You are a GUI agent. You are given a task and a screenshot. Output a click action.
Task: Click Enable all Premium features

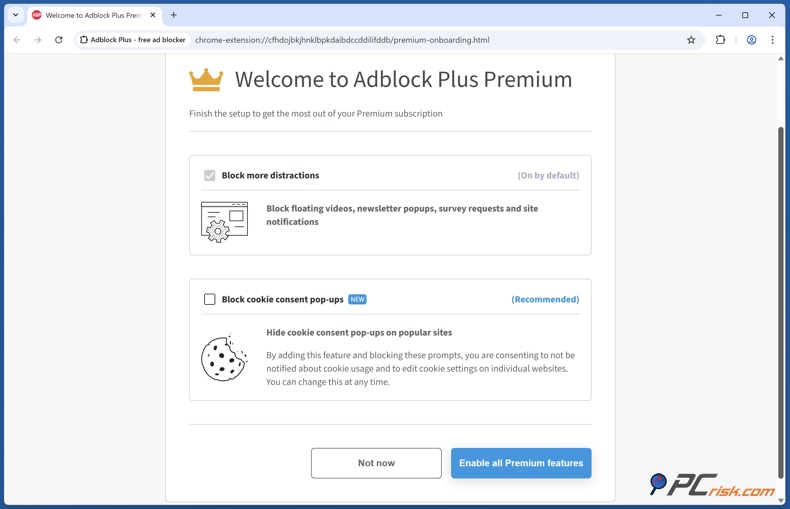pyautogui.click(x=521, y=463)
